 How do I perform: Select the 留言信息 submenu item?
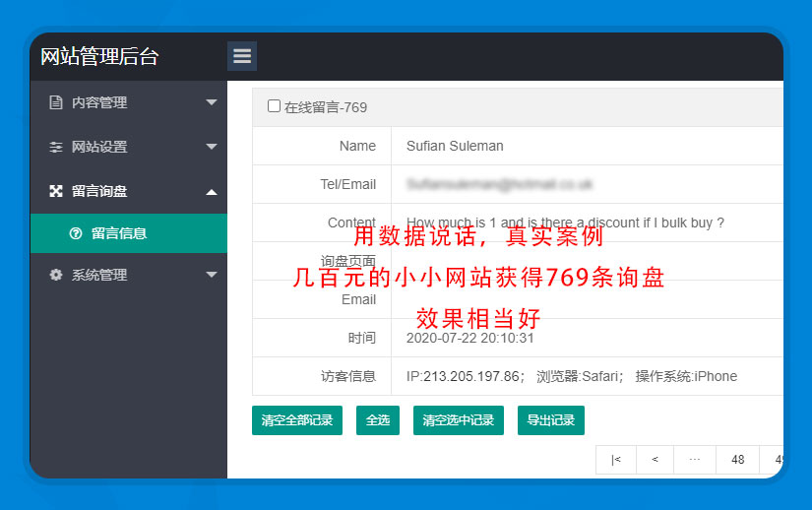(128, 233)
